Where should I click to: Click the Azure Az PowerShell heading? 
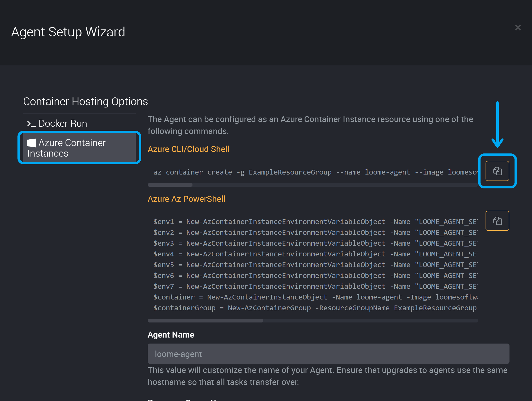point(187,199)
